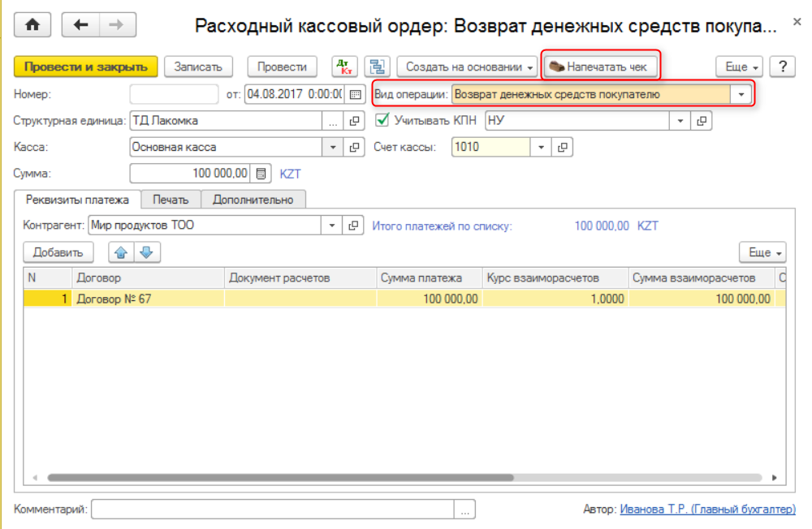Screen dimensions: 812x529
Task: Click the Home icon button
Action: click(33, 25)
